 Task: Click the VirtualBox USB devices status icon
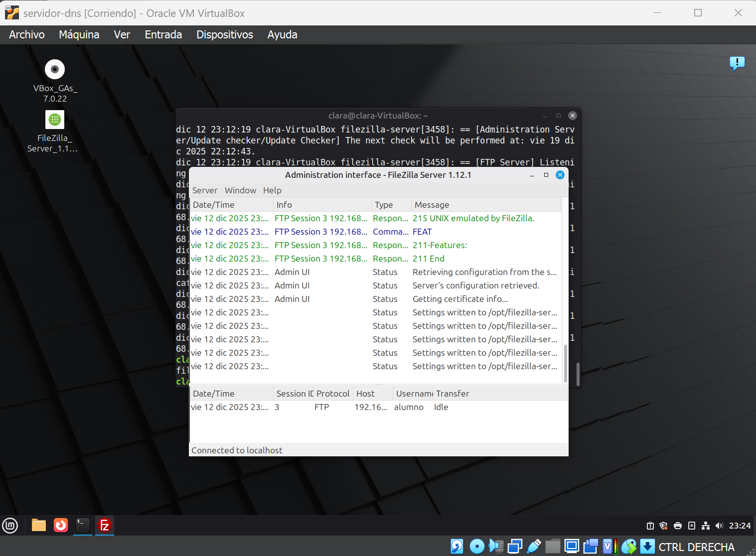[x=534, y=547]
